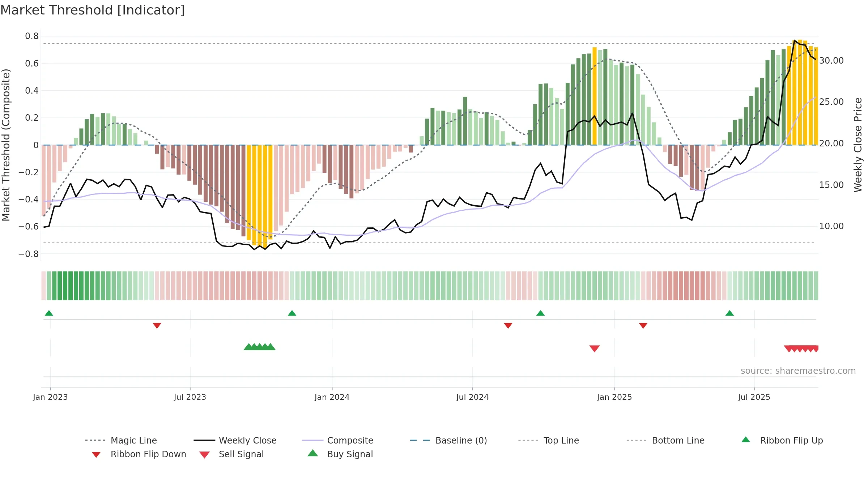This screenshot has height=488, width=868.
Task: Click the 25.00 right axis price label
Action: pyautogui.click(x=831, y=102)
